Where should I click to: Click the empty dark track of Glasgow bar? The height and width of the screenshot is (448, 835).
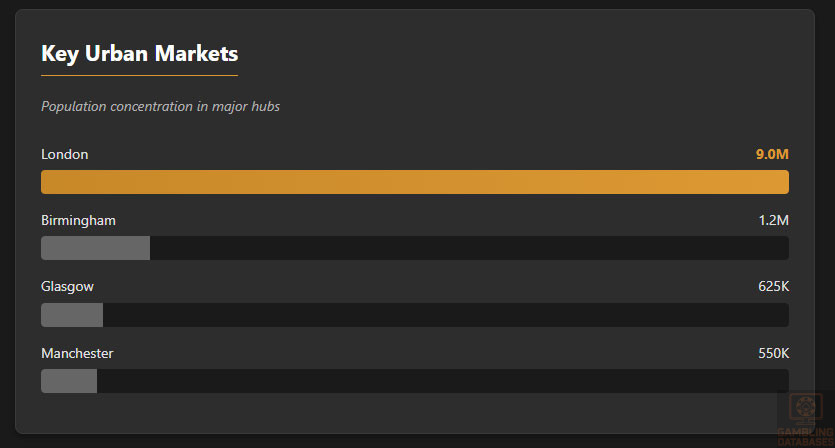click(445, 315)
